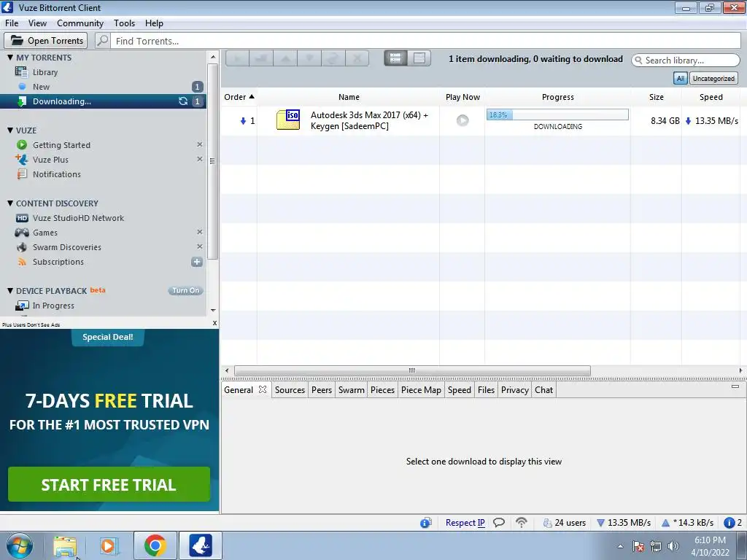The image size is (747, 560).
Task: Click the Respect IP status link
Action: [x=465, y=523]
